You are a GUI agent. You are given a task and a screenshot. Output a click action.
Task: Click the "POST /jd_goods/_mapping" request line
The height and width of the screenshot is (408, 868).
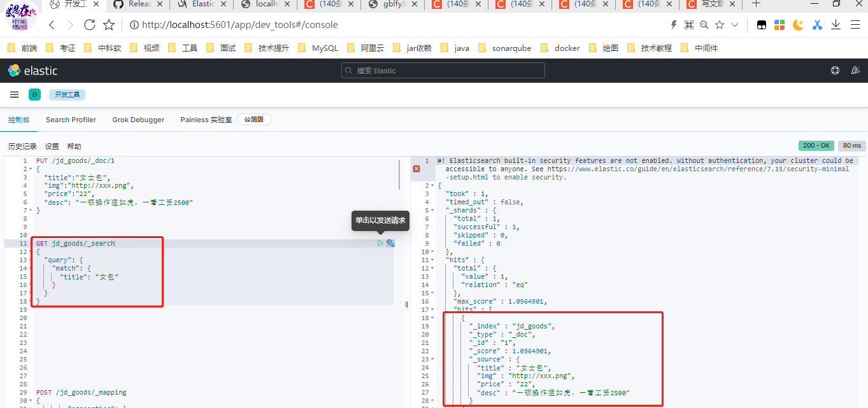81,392
